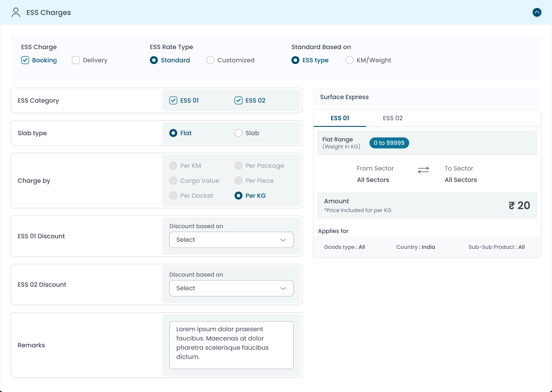
Task: Switch to the ESS 02 tab
Action: [x=393, y=118]
